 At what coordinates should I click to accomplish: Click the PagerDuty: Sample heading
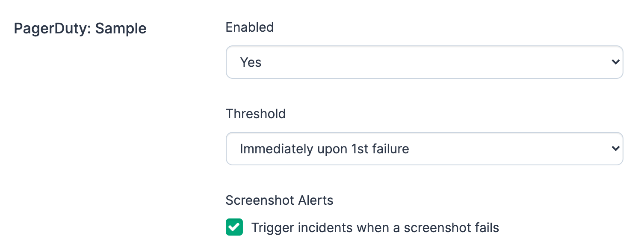(80, 28)
